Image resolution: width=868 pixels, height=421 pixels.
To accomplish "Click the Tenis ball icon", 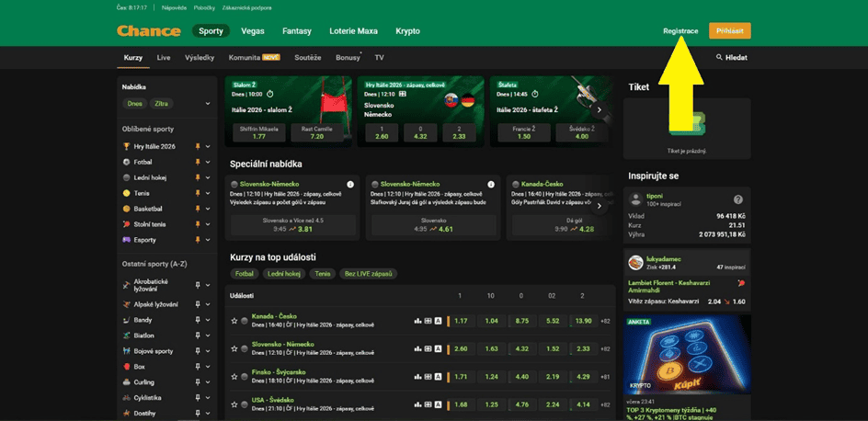I will pyautogui.click(x=127, y=193).
